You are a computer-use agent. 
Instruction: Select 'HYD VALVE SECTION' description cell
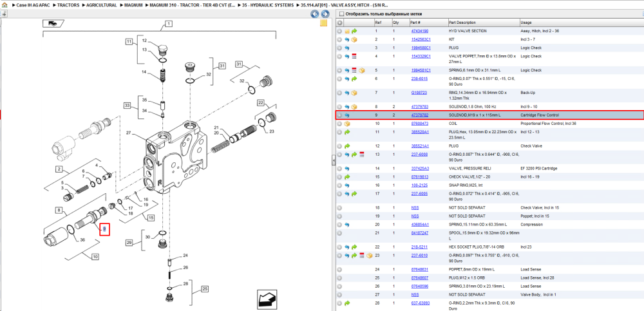point(468,31)
